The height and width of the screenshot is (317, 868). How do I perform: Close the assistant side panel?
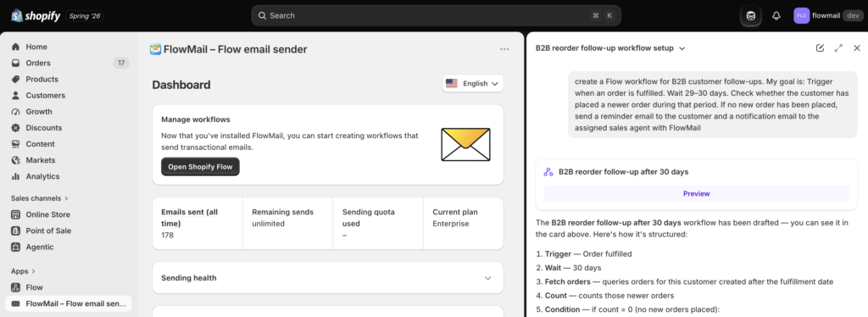pos(857,48)
